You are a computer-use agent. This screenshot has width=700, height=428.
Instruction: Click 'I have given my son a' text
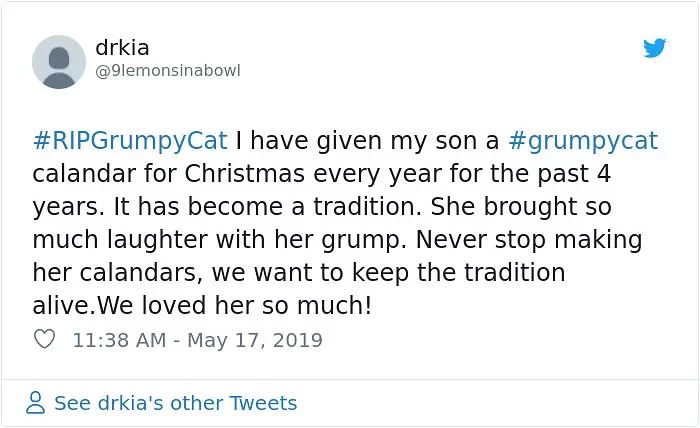367,141
